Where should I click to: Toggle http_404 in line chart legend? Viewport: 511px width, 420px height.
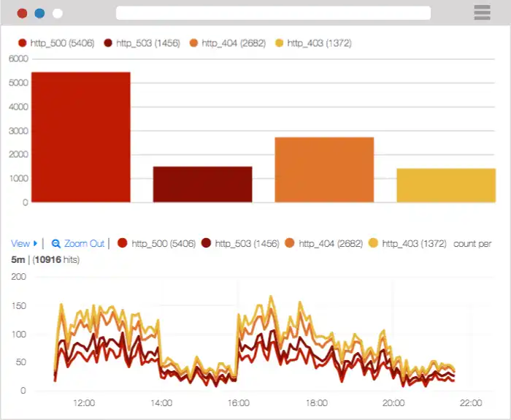324,243
